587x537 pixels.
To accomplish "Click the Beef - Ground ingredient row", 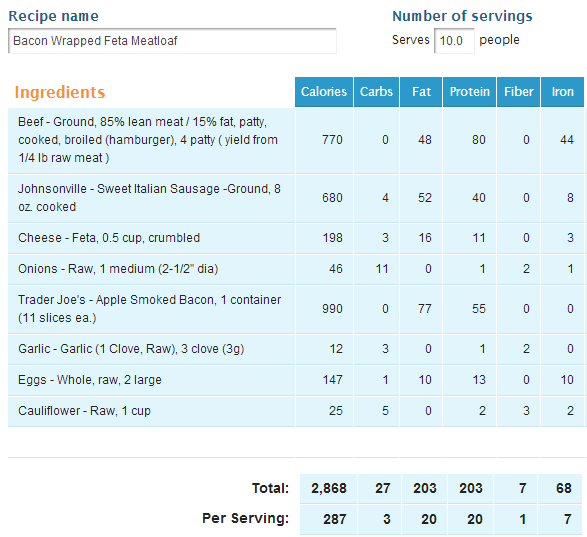I will tap(296, 140).
